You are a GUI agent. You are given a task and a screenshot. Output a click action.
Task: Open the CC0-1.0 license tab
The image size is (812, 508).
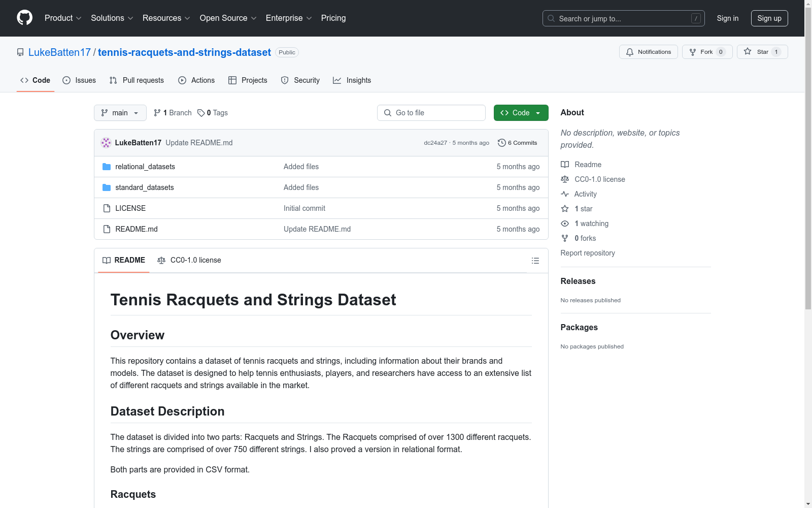(189, 260)
